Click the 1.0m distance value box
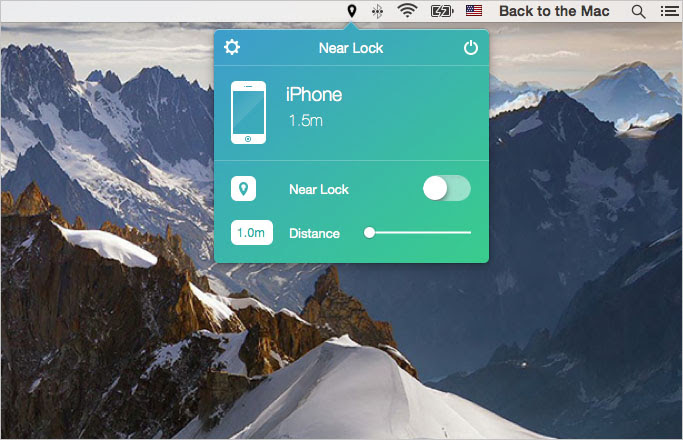The height and width of the screenshot is (440, 683). (252, 233)
